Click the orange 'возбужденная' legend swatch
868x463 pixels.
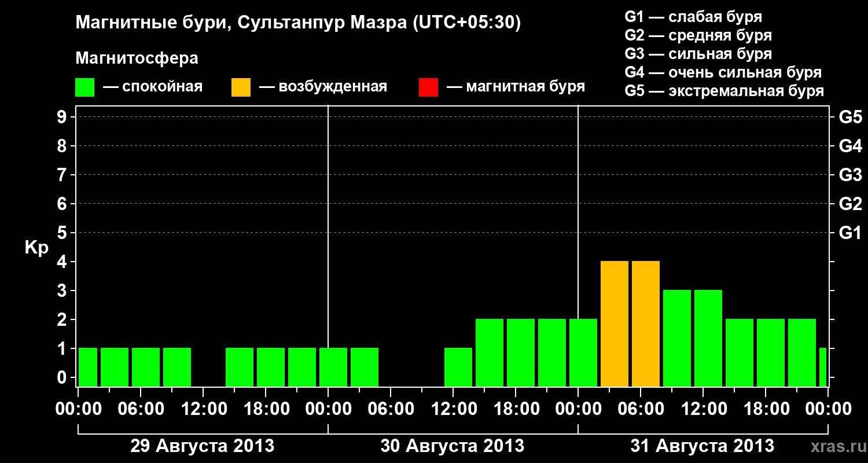click(x=241, y=87)
